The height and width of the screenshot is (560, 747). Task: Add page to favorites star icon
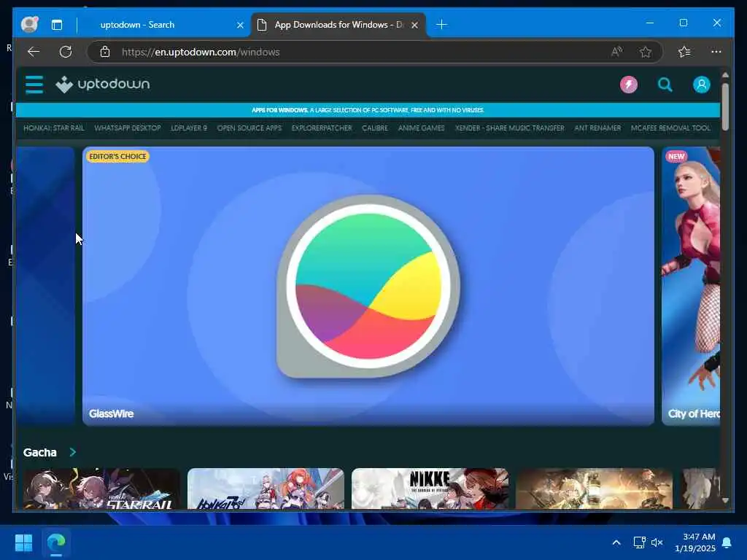point(646,52)
